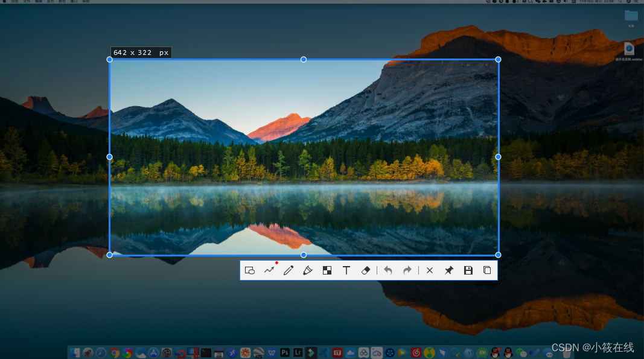Open the blue folder on the desktop

click(x=631, y=16)
